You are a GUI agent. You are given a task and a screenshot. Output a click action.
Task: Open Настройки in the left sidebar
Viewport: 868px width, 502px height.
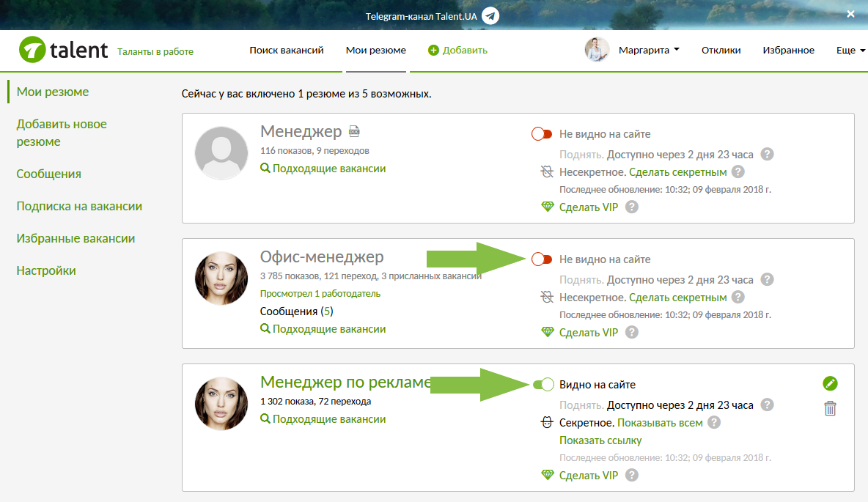(x=46, y=271)
